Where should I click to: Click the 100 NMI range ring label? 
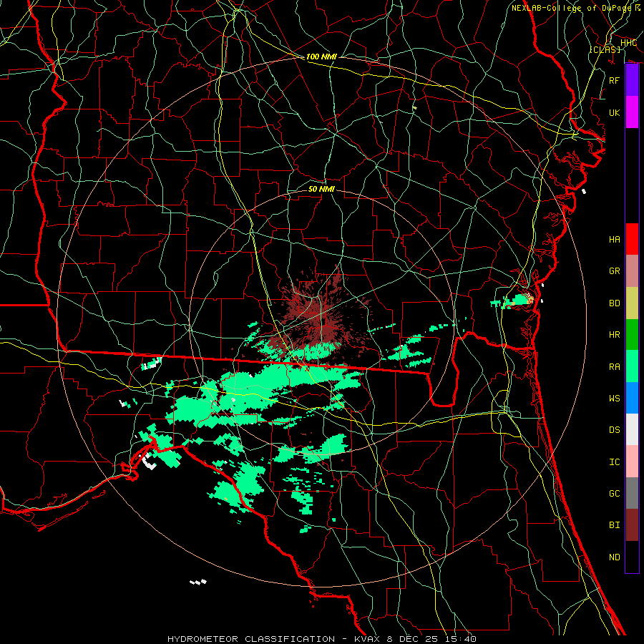tap(321, 57)
